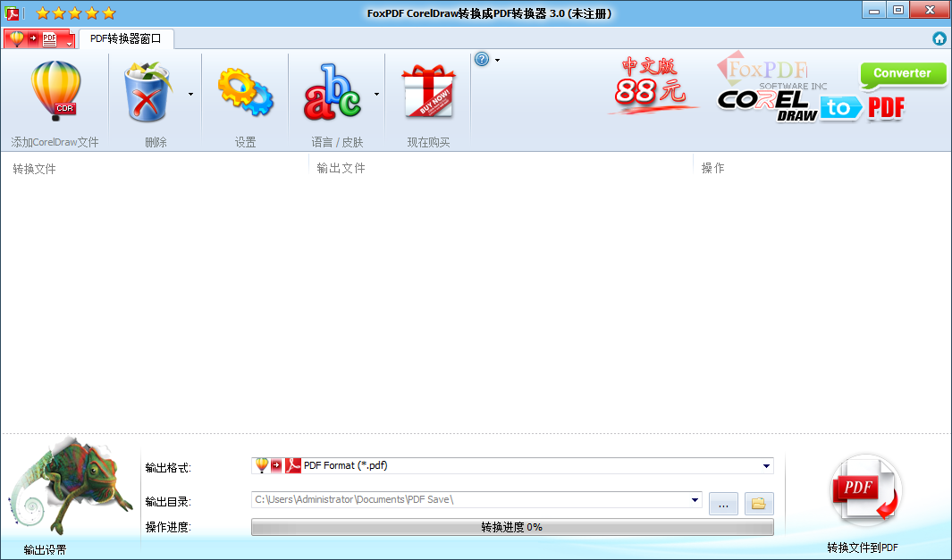Click the app PDF icon in the title bar
The width and height of the screenshot is (952, 560).
13,13
